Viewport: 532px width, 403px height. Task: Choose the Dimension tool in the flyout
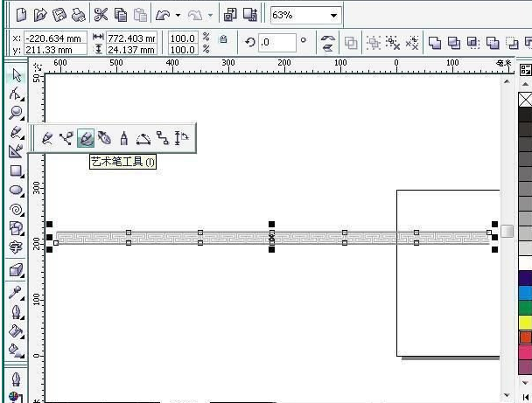pos(181,138)
